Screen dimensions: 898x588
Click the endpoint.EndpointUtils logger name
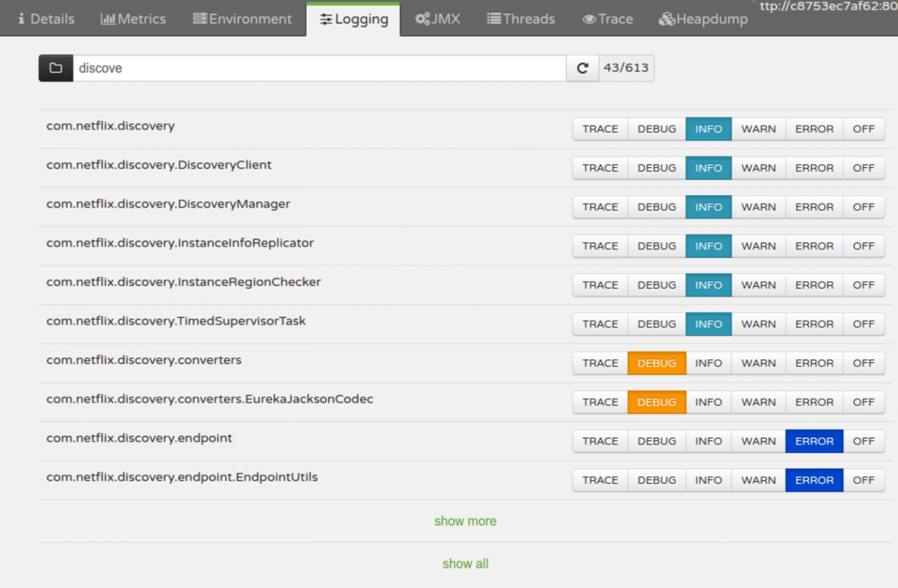[x=182, y=477]
